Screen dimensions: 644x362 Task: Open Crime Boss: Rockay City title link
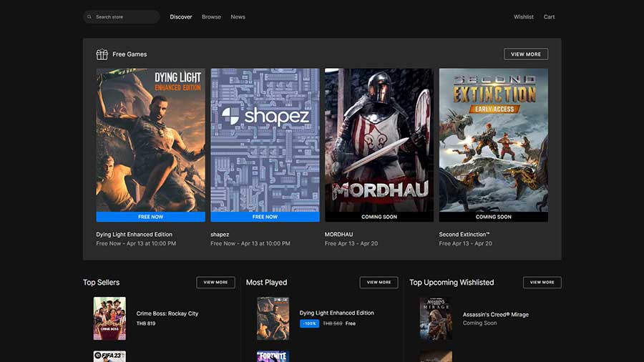point(167,313)
